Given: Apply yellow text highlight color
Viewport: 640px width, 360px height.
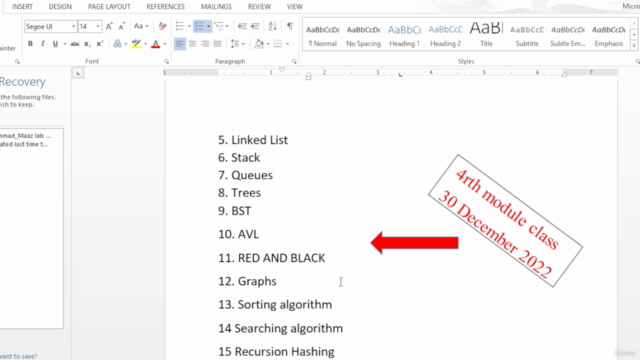Looking at the screenshot, I should [136, 44].
